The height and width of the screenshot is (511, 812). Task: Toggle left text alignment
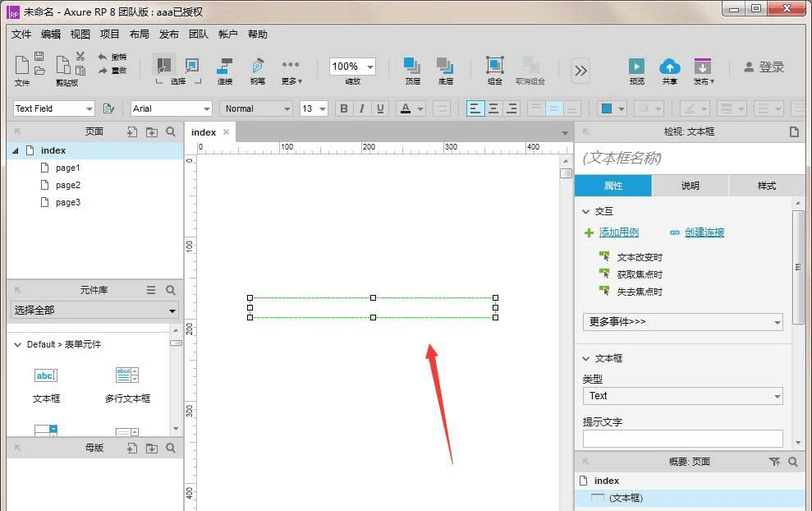tap(475, 108)
